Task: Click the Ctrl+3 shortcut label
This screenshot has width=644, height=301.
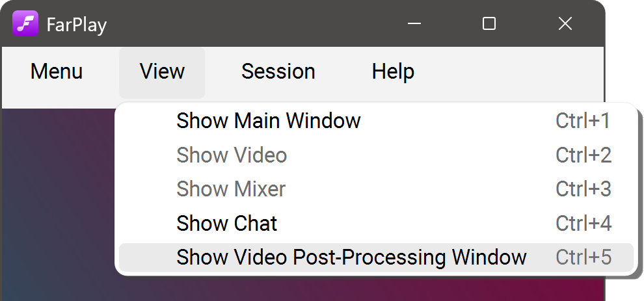Action: [584, 189]
